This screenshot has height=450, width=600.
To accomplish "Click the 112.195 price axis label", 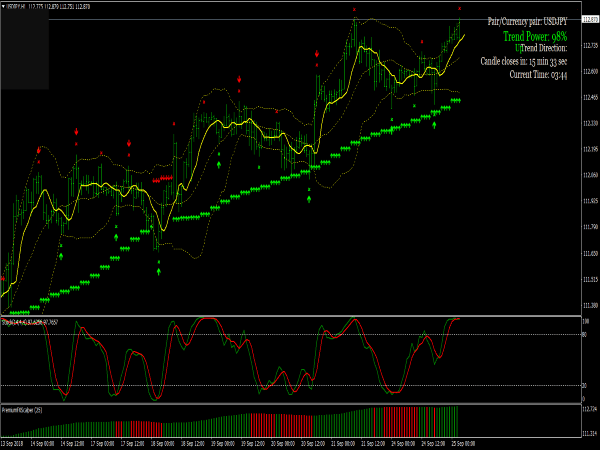I will click(590, 149).
